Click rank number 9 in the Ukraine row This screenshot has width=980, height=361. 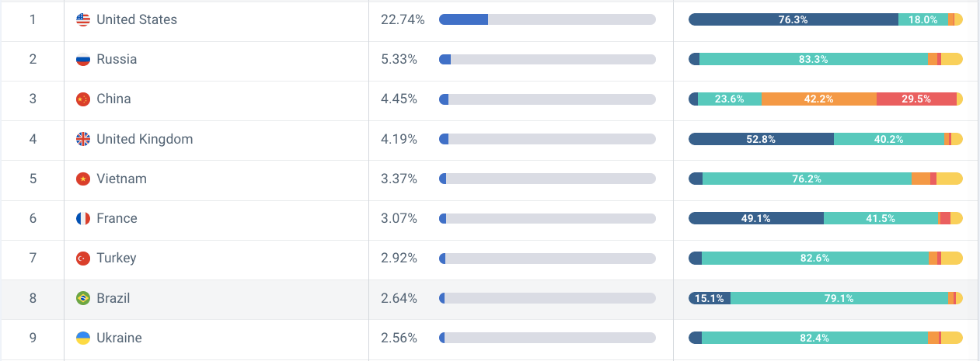click(33, 338)
